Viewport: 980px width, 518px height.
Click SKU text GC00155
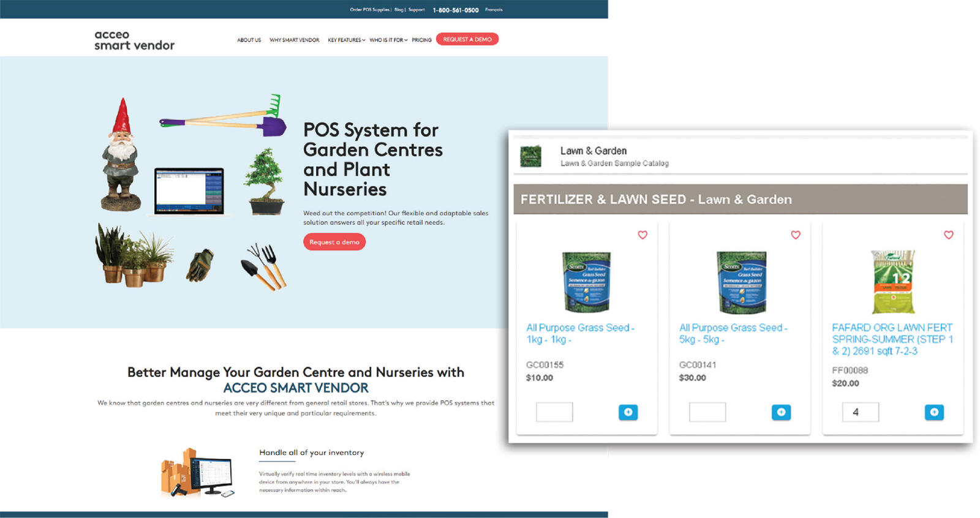click(x=545, y=365)
